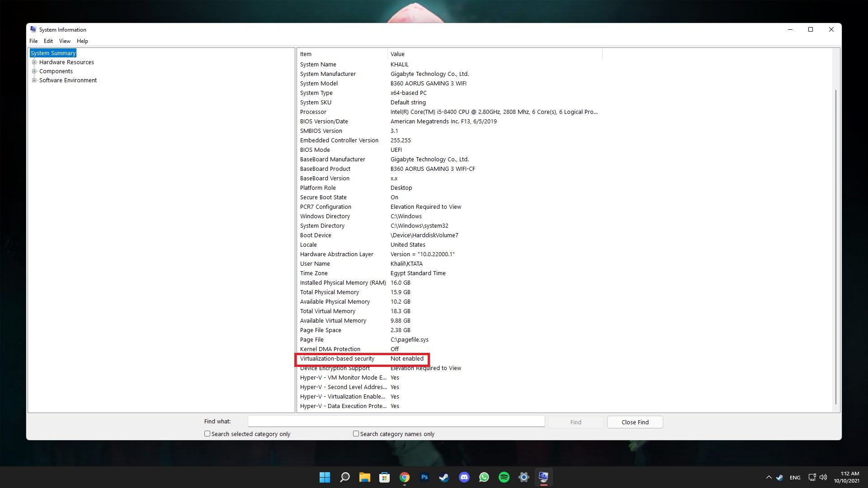
Task: Open Spotify from taskbar
Action: 504,477
